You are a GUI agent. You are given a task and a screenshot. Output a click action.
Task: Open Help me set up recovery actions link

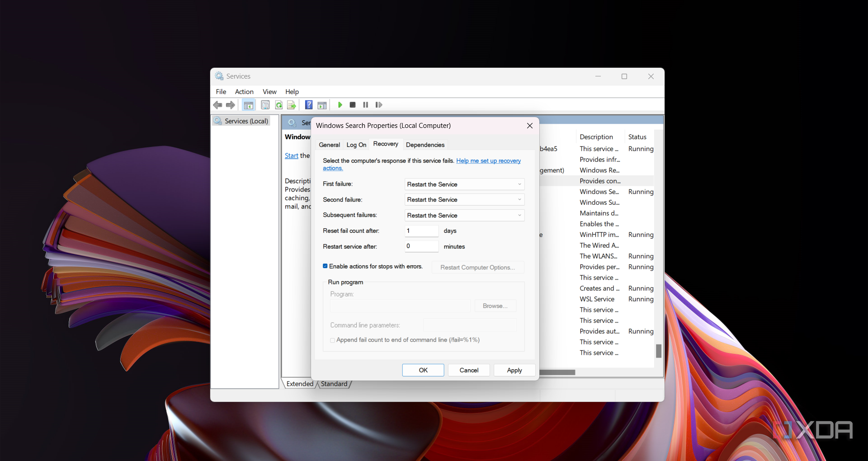(x=488, y=161)
